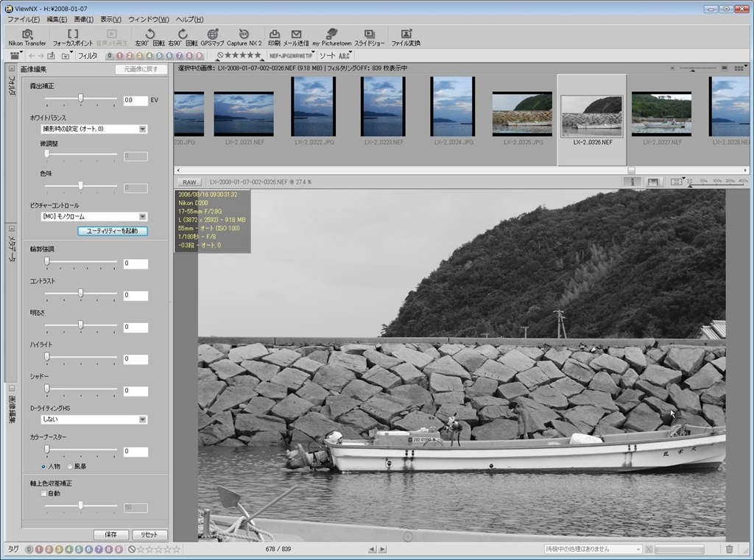Screen dimensions: 754x560
Task: Open the ウィンドウ(W) menu
Action: coord(148,18)
